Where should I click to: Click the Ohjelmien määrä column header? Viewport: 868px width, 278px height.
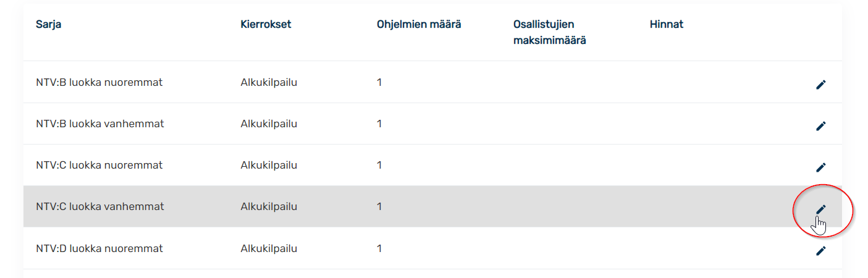point(419,25)
